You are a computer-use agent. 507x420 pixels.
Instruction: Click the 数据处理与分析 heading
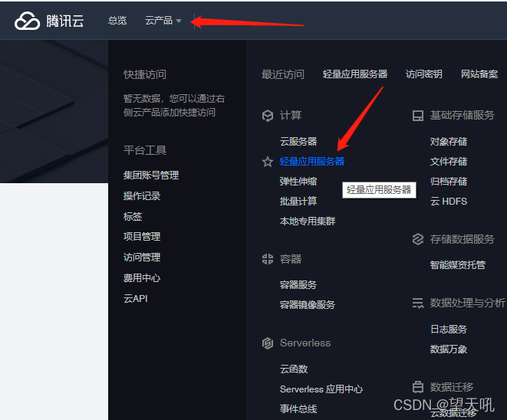pos(467,303)
